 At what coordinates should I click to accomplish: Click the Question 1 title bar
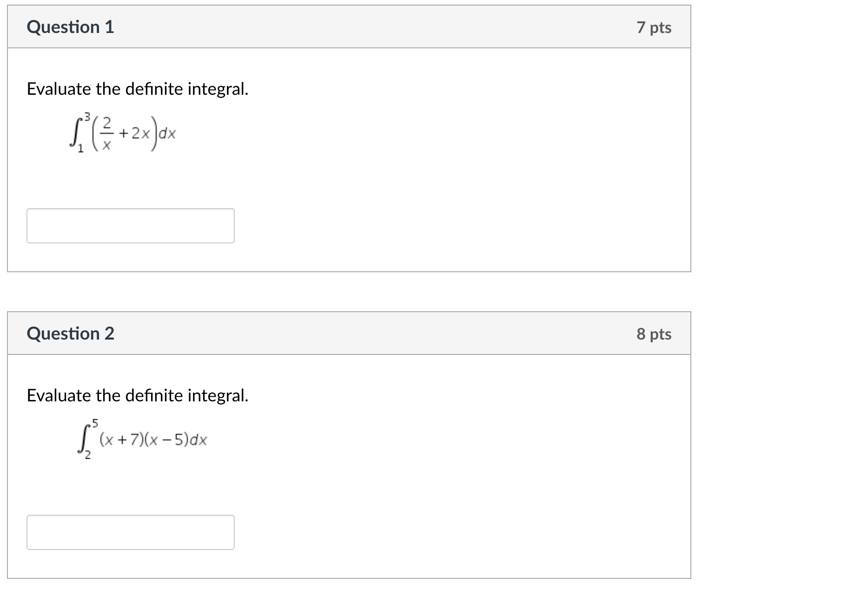pos(349,26)
